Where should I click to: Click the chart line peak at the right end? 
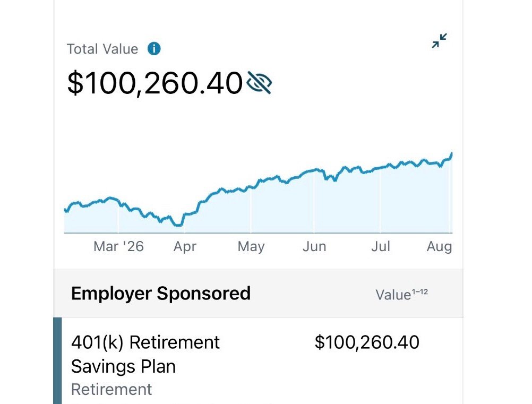click(x=451, y=154)
